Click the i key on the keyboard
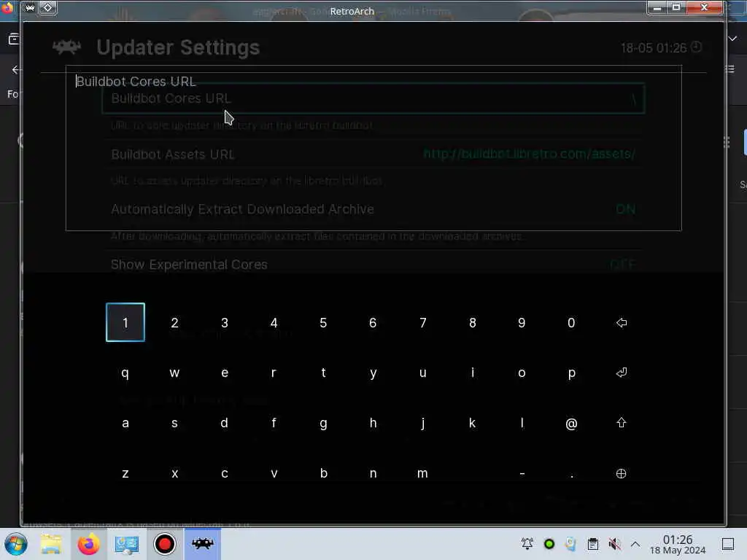This screenshot has width=747, height=560. tap(472, 373)
